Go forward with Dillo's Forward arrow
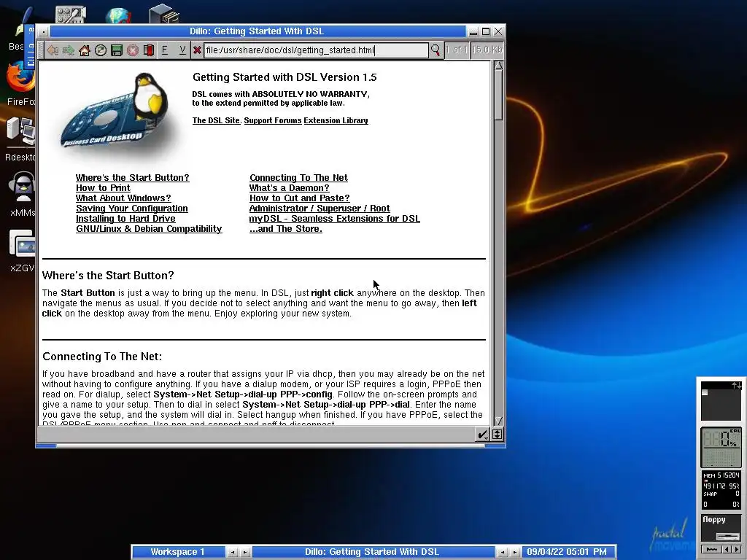 [x=69, y=50]
